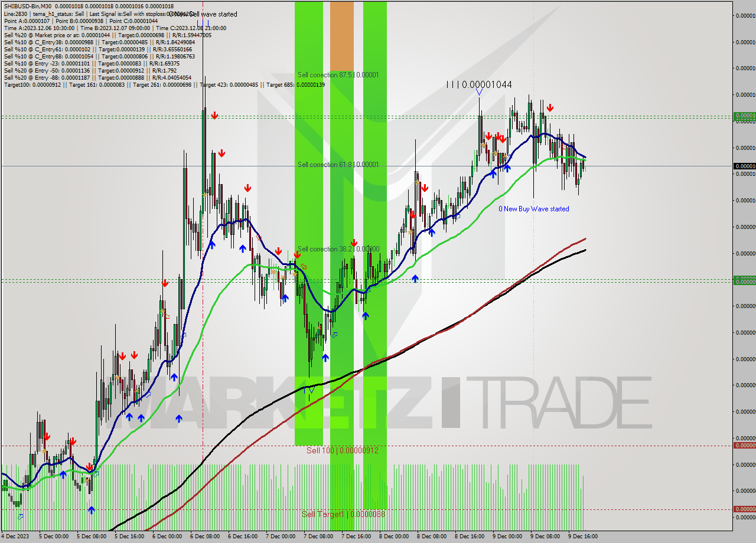Image resolution: width=756 pixels, height=543 pixels.
Task: Click the Sell Target1 | 0.0000088 label
Action: pos(343,514)
